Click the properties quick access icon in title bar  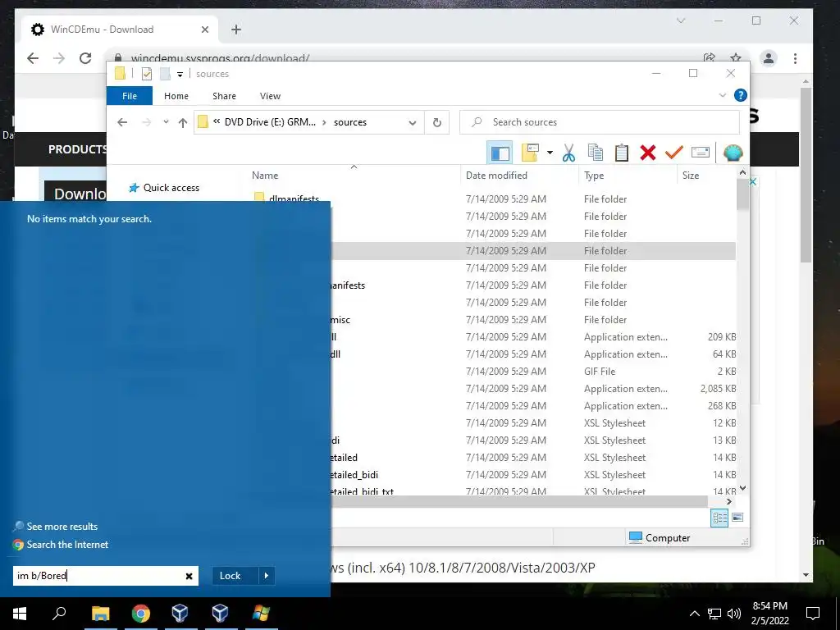click(146, 74)
